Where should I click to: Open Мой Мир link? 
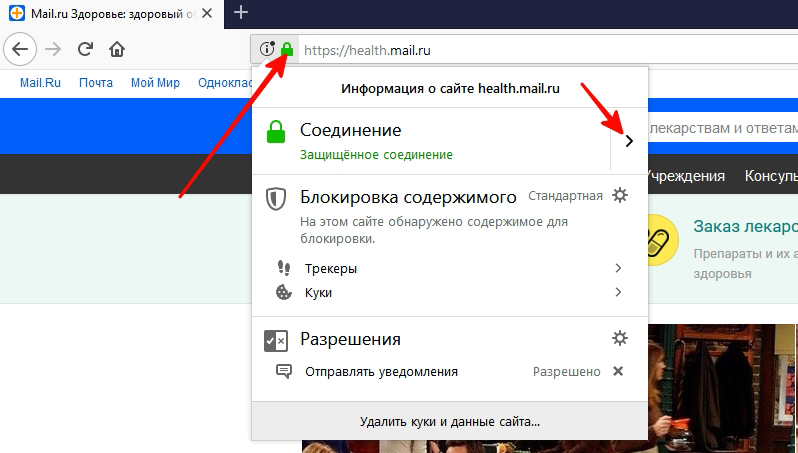tap(155, 83)
